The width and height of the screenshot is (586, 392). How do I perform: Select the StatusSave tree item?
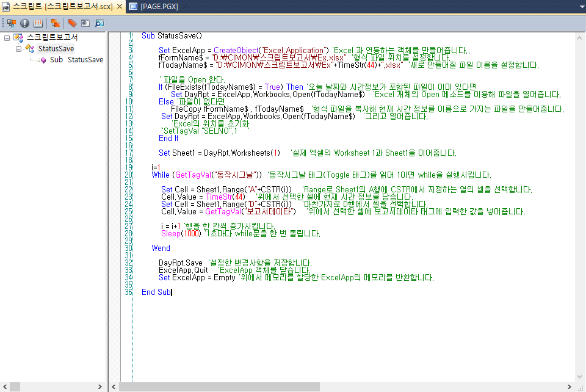coord(56,49)
